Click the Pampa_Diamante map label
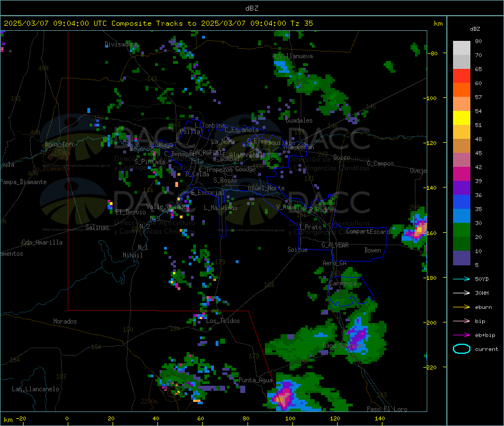Image resolution: width=504 pixels, height=426 pixels. pos(24,182)
